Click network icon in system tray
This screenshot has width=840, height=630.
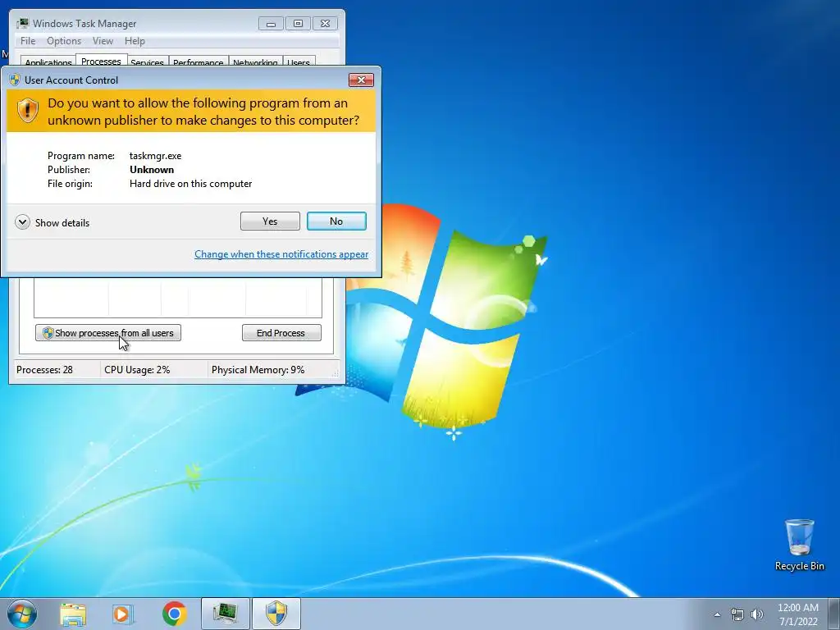coord(737,614)
